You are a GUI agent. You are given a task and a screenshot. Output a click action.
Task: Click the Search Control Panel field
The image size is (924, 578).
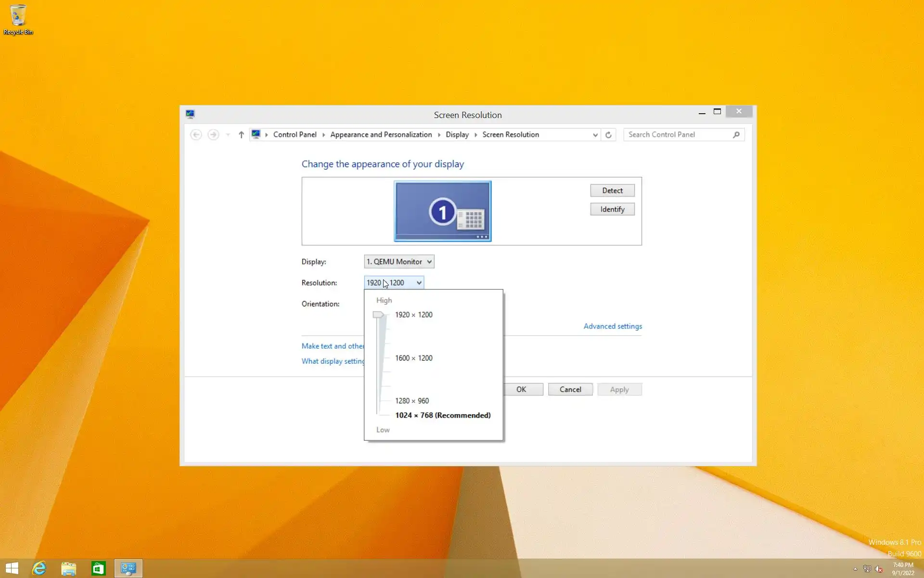(679, 135)
